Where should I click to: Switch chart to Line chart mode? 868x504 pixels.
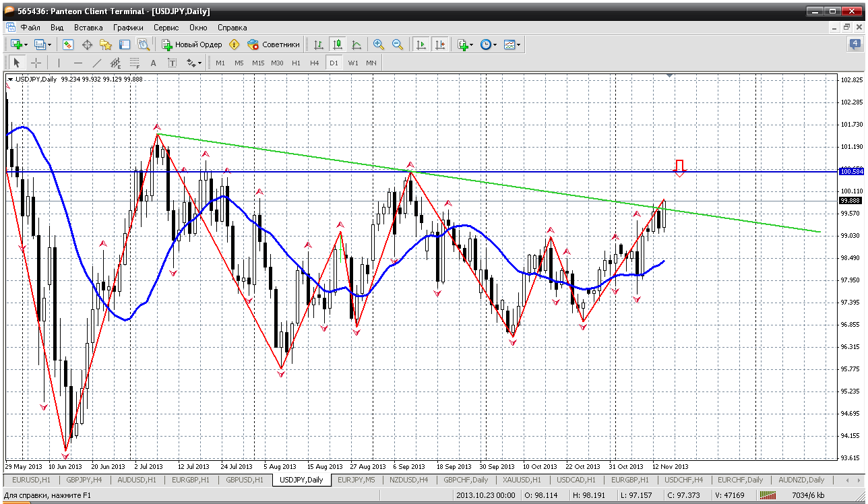pos(356,44)
